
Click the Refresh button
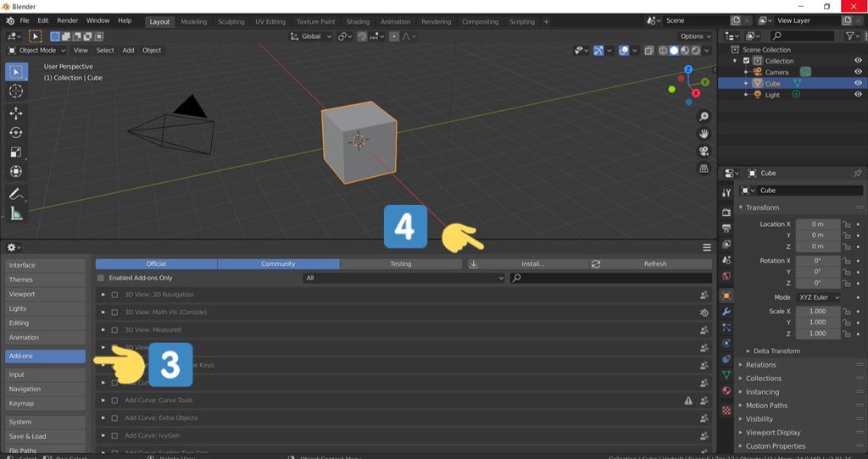coord(650,264)
